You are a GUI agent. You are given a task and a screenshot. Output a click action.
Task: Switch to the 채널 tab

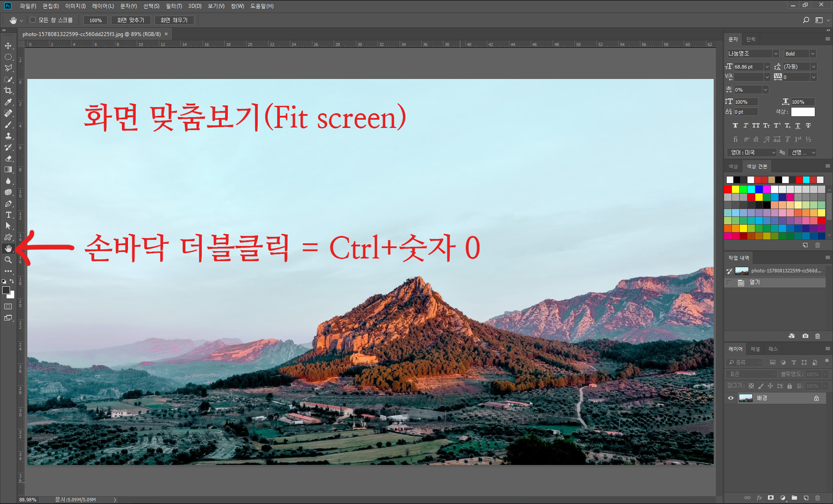click(755, 349)
